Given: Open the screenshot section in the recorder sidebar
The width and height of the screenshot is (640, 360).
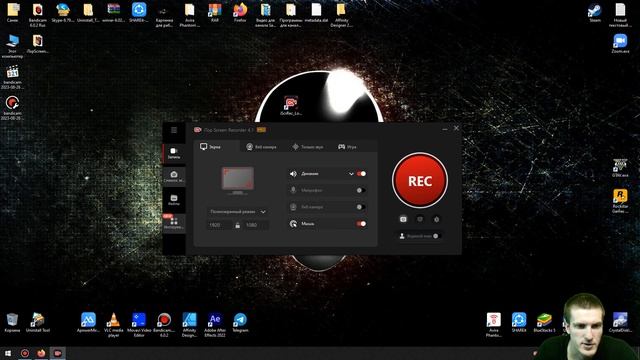Looking at the screenshot, I should point(174,177).
